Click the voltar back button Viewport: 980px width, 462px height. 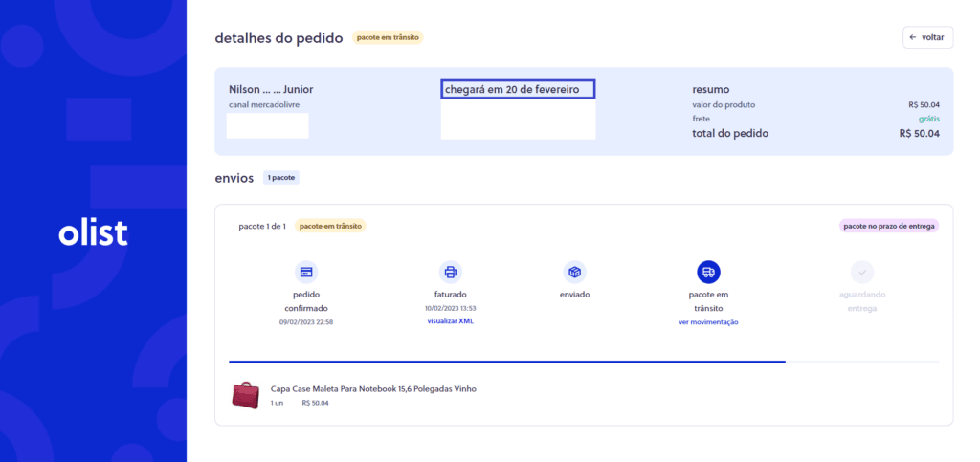927,37
